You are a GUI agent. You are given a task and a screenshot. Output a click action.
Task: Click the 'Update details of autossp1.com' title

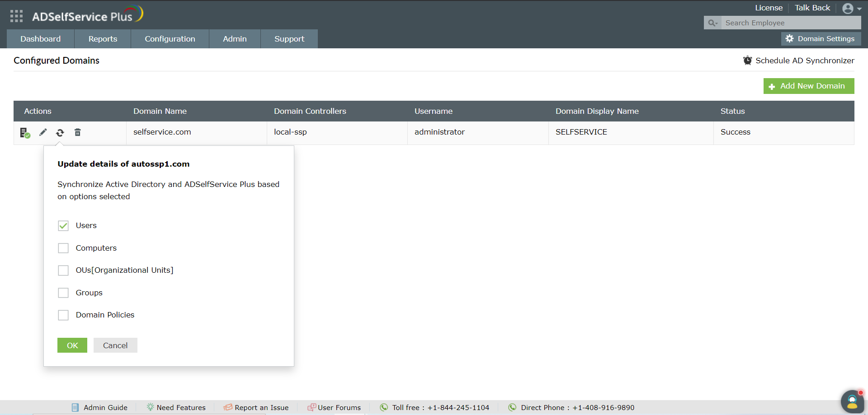(123, 164)
